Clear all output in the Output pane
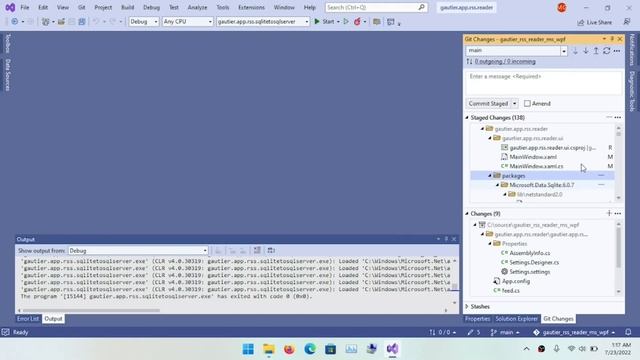This screenshot has width=640, height=360. 257,251
